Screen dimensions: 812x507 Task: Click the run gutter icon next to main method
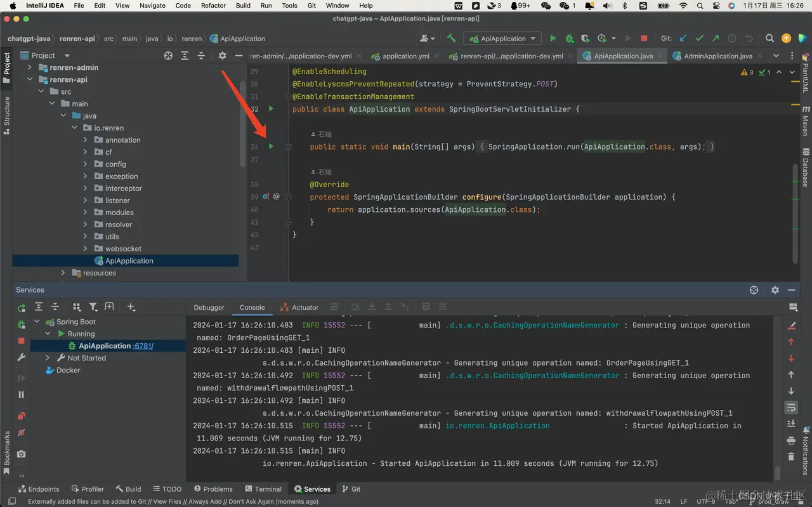[x=271, y=147]
